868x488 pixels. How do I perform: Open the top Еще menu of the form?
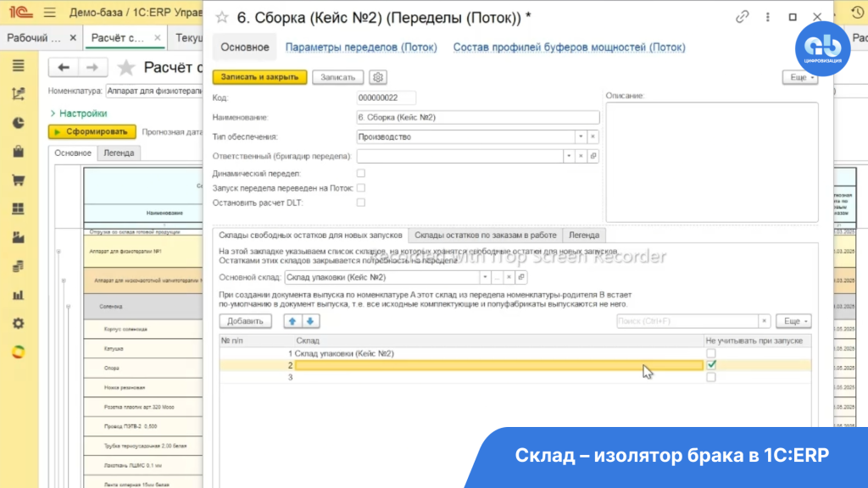point(800,77)
